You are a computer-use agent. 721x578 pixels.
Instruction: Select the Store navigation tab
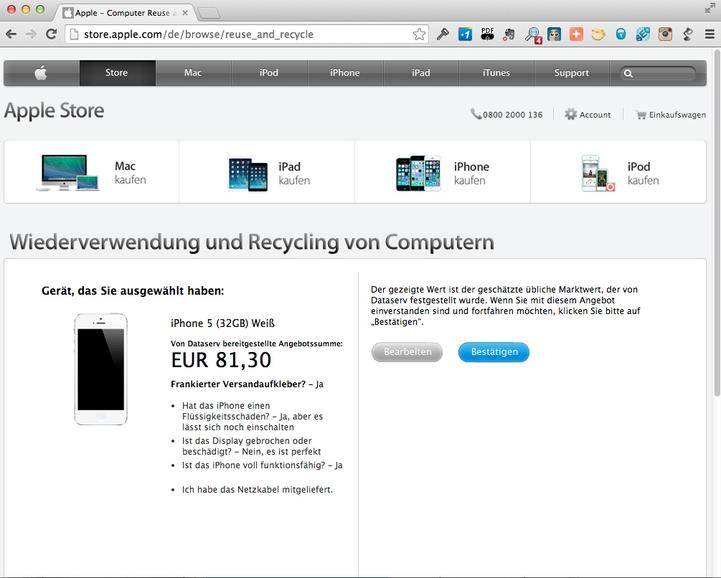coord(117,73)
